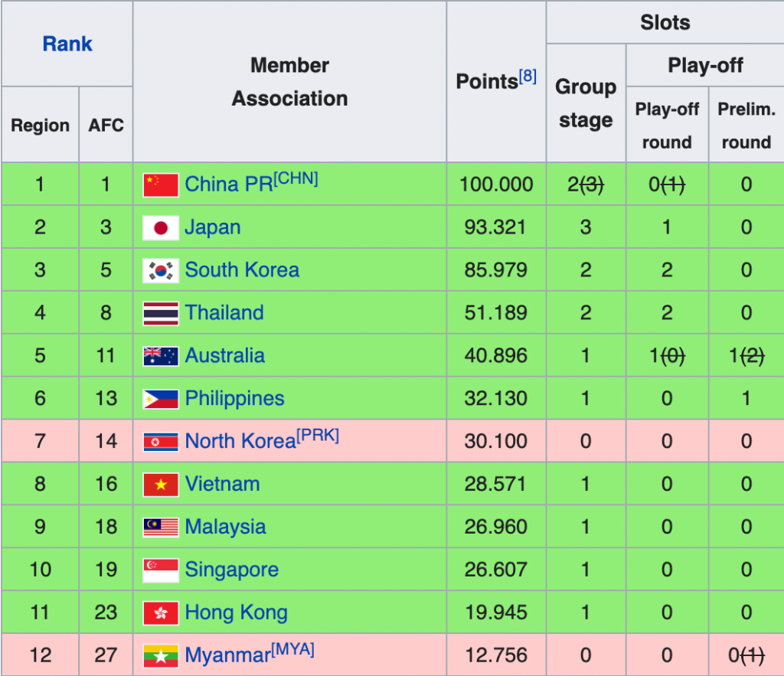Select the points value 32.130
Image resolution: width=784 pixels, height=676 pixels.
495,399
